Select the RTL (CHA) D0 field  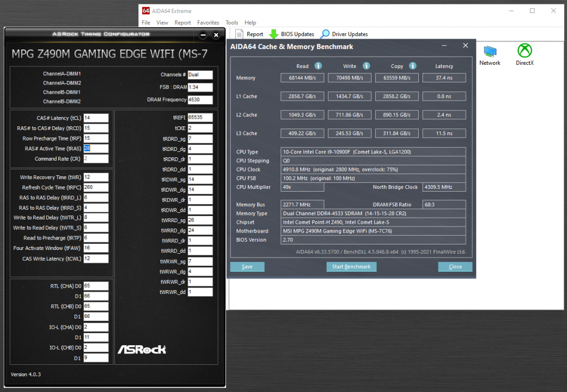coord(96,286)
